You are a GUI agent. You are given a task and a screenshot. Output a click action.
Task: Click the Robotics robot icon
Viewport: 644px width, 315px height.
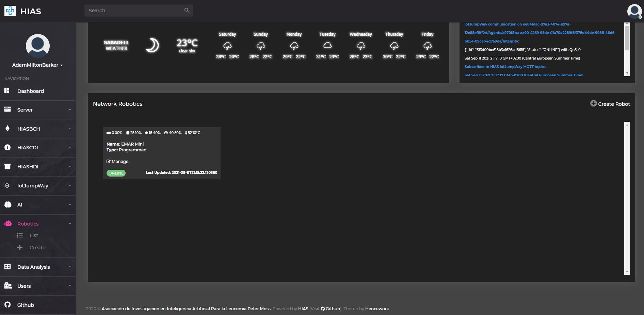click(x=8, y=223)
